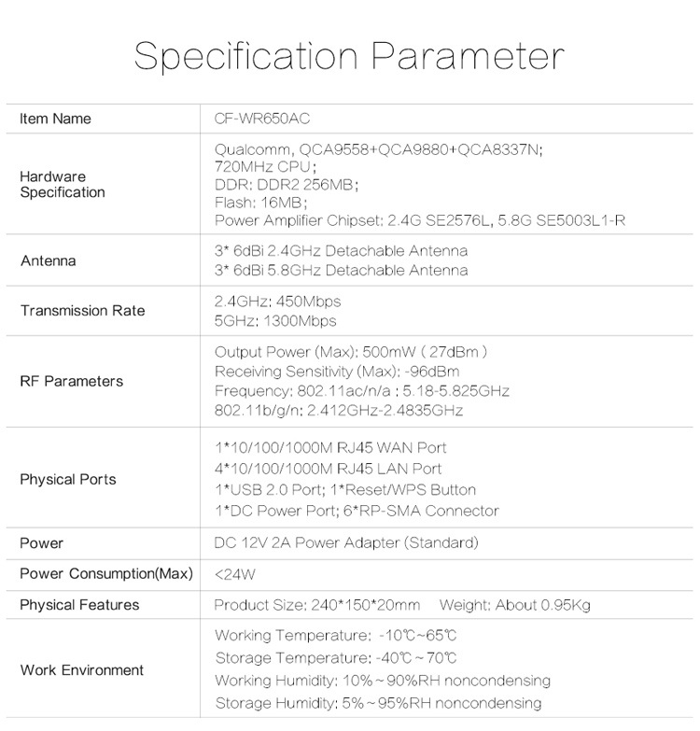Viewport: 700px width, 731px height.
Task: Click the DDR2 256MB memory line
Action: pyautogui.click(x=287, y=185)
